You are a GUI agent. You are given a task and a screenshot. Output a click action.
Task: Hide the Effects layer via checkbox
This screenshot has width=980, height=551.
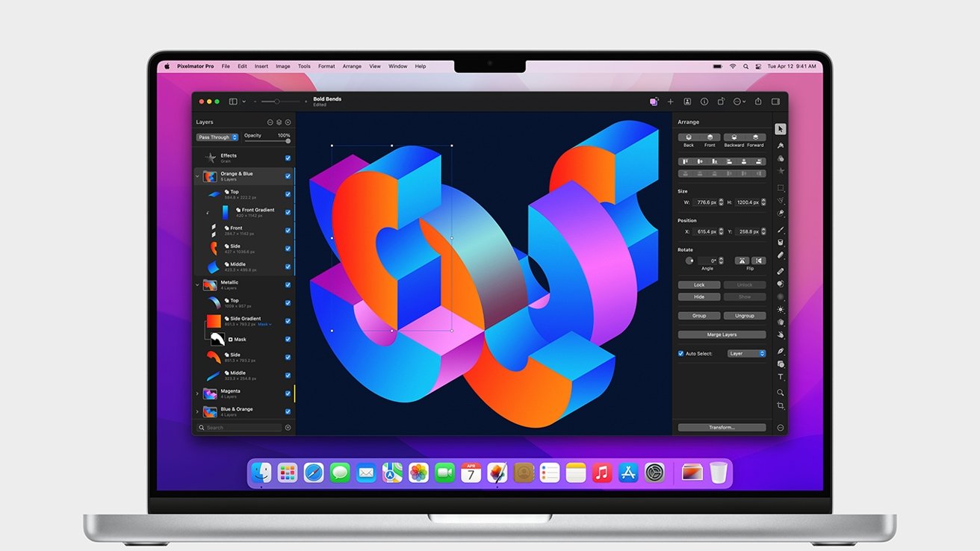point(288,158)
